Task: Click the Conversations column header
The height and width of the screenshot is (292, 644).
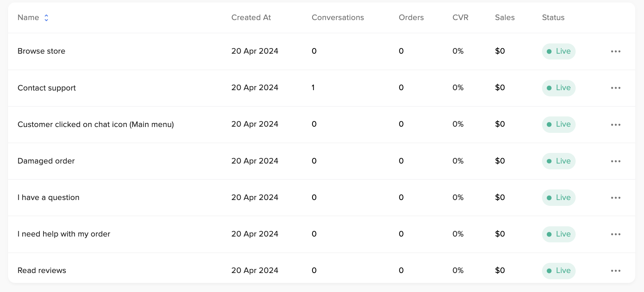Action: pos(337,18)
